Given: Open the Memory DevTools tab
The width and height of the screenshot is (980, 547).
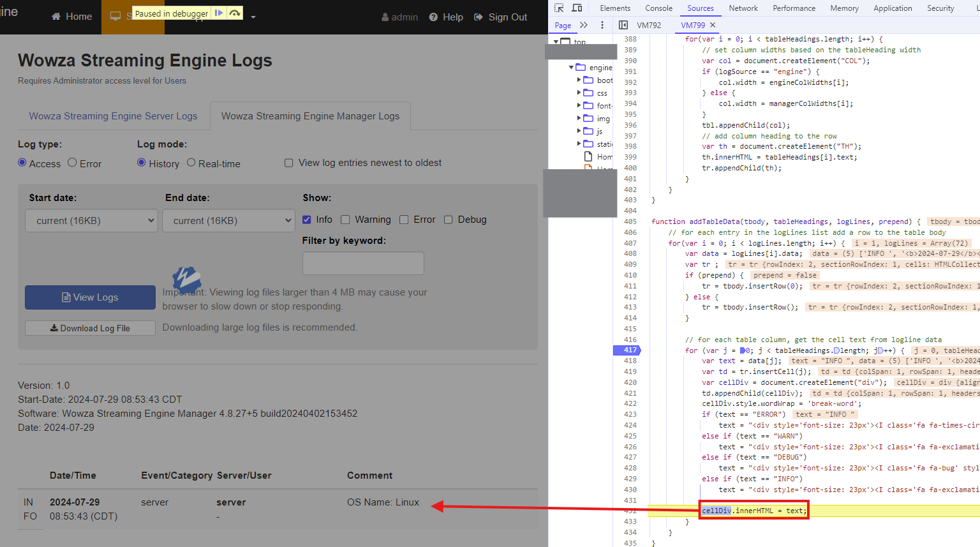Looking at the screenshot, I should [845, 8].
